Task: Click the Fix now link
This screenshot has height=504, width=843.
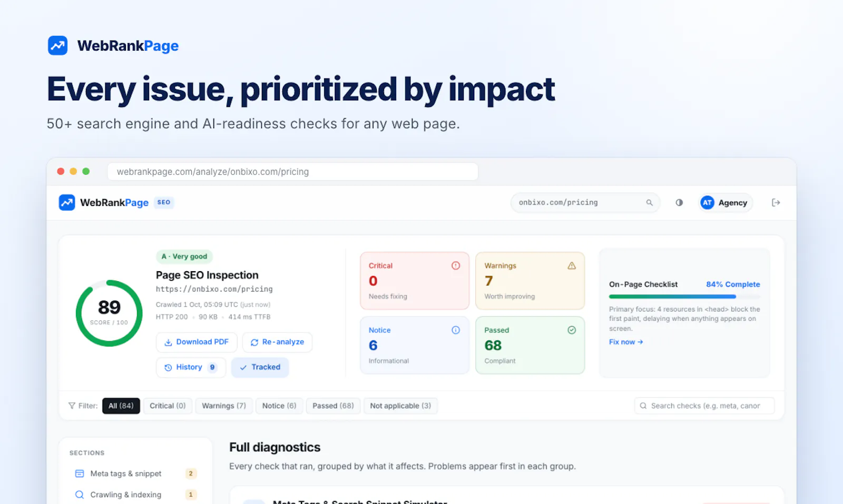Action: pos(626,342)
